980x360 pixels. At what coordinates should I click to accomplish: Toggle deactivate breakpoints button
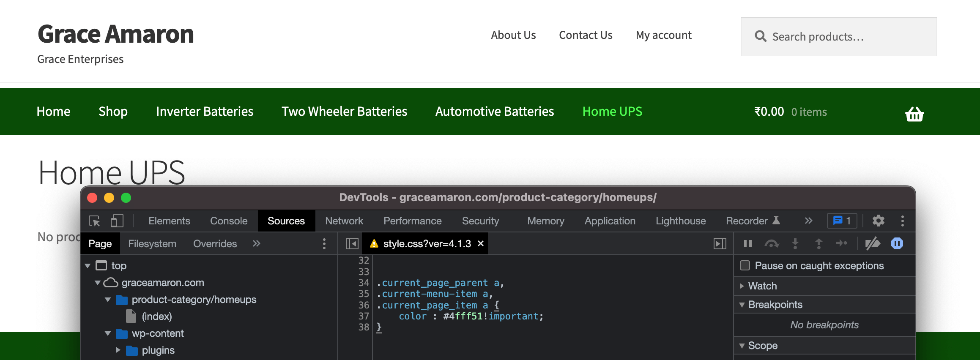[x=872, y=243]
